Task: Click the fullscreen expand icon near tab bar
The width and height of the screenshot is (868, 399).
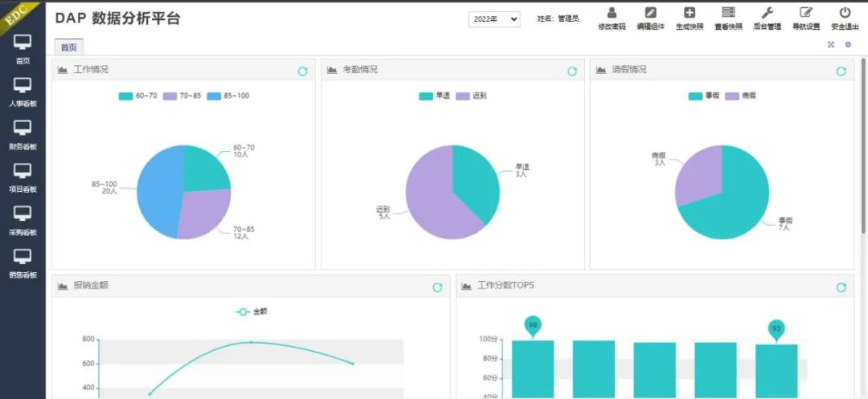Action: point(831,45)
